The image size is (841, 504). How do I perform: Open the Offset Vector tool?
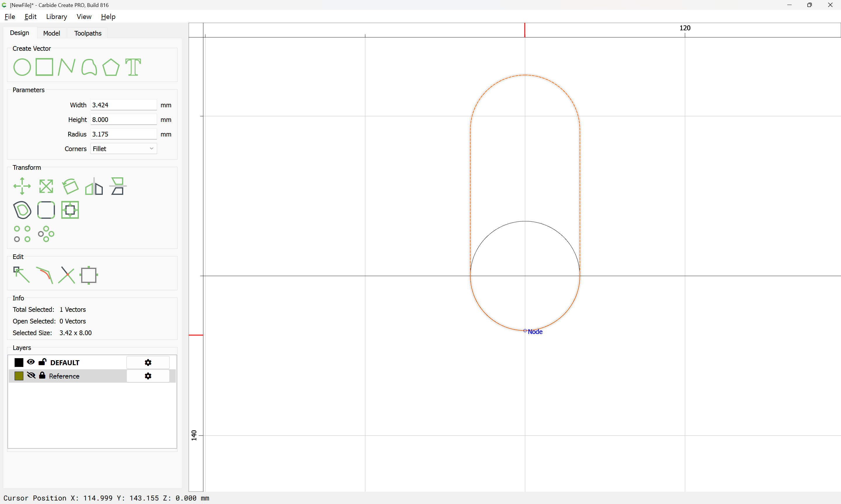pyautogui.click(x=22, y=210)
